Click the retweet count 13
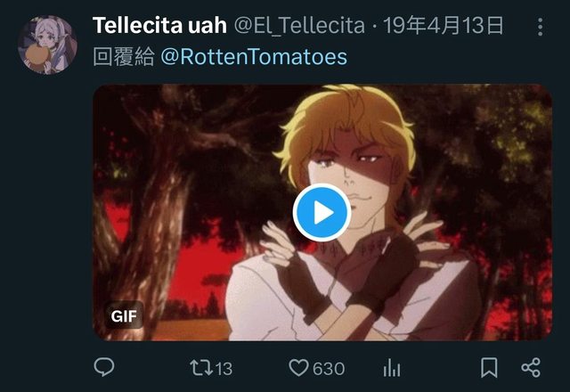This screenshot has width=570, height=392. pos(224,369)
